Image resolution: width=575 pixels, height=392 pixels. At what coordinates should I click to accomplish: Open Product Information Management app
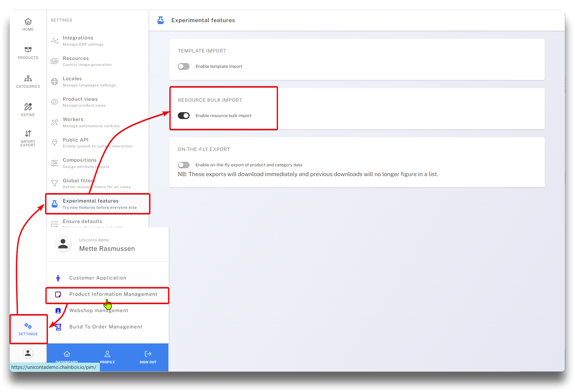click(x=113, y=294)
